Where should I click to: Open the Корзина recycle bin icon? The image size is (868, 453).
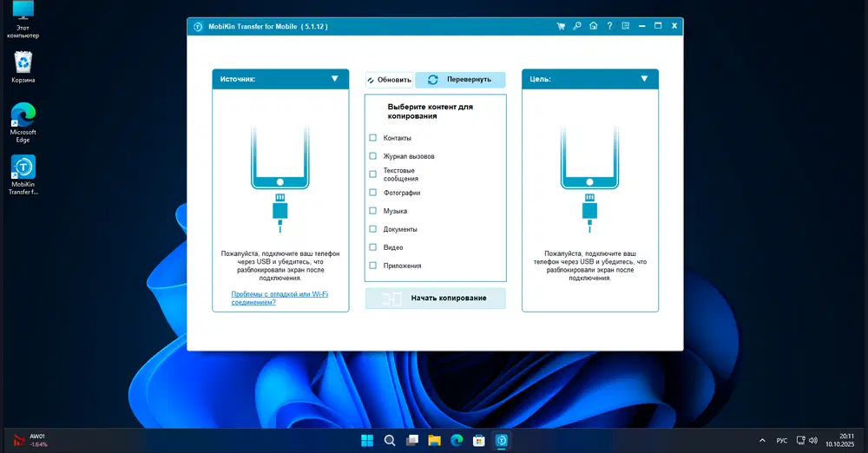pos(23,67)
